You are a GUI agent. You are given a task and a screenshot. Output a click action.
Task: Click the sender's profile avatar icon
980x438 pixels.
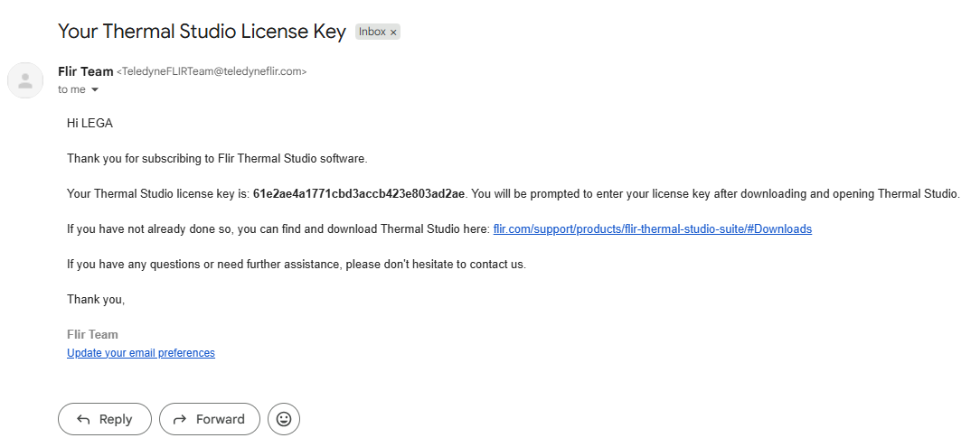coord(25,80)
